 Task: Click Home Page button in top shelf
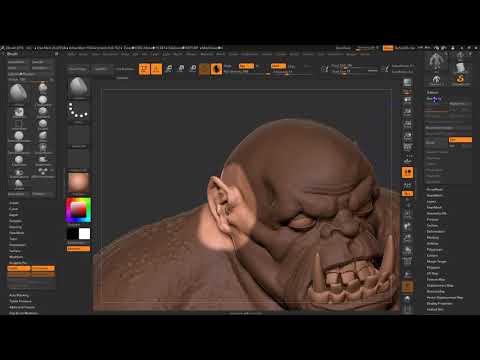pos(78,69)
